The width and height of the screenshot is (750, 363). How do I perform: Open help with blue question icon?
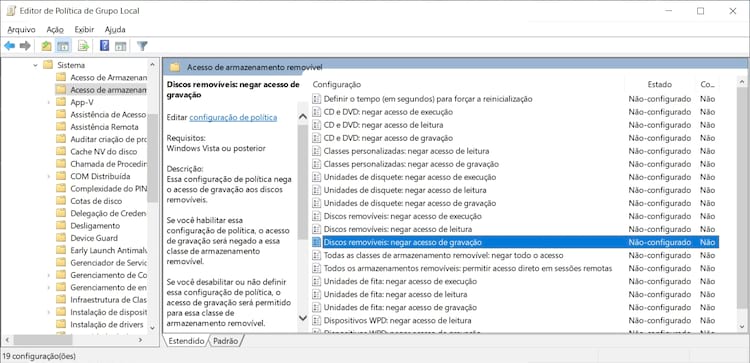(105, 46)
